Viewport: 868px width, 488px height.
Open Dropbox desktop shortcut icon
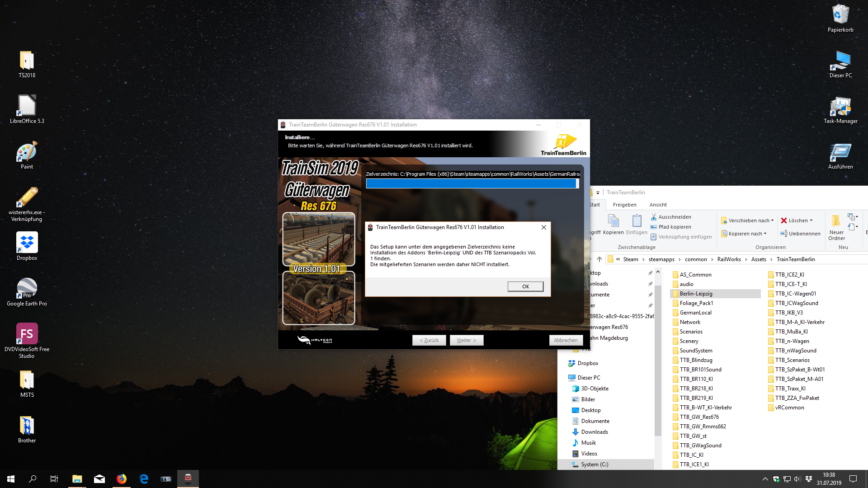(27, 243)
